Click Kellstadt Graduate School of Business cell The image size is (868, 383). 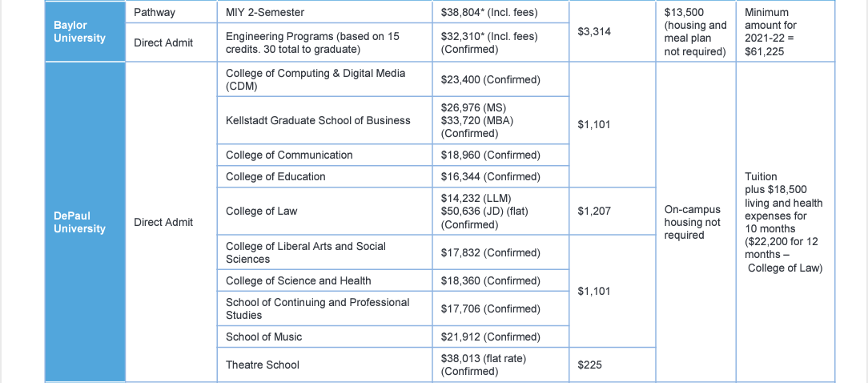pos(324,120)
